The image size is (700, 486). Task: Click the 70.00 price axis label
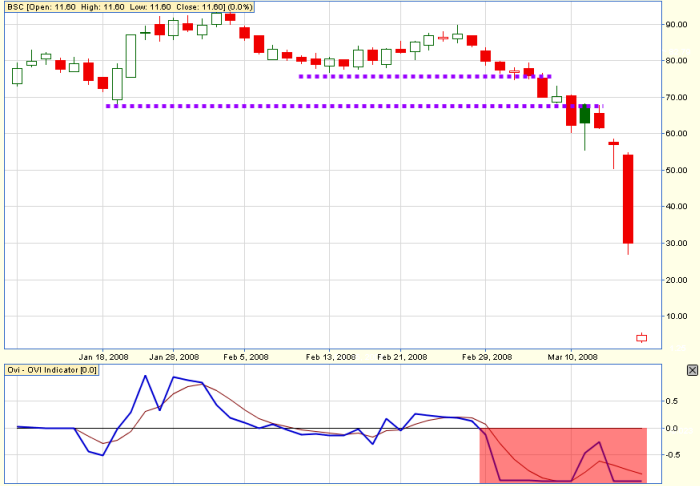[675, 97]
